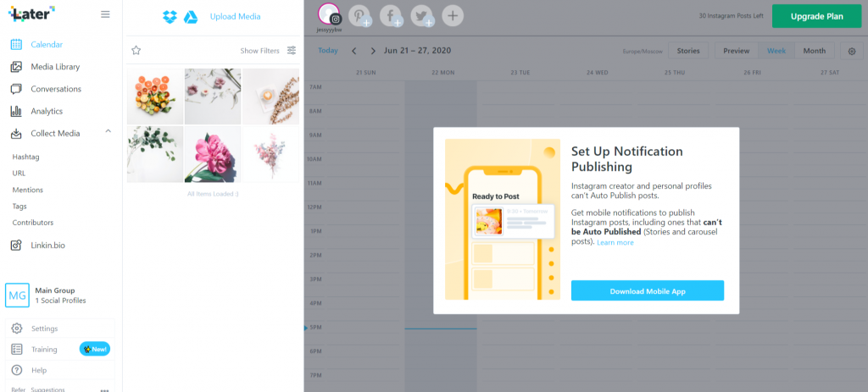Add a Twitter profile
868x392 pixels.
422,15
